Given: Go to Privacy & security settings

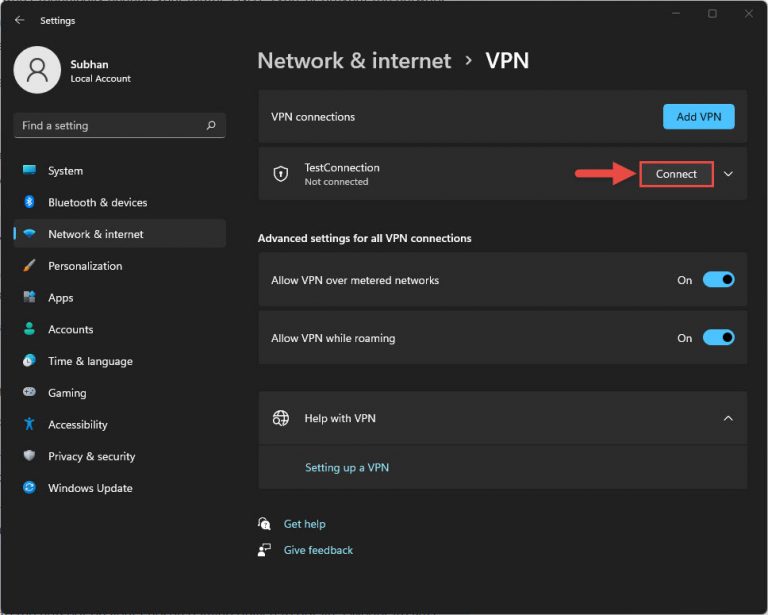Looking at the screenshot, I should (91, 456).
